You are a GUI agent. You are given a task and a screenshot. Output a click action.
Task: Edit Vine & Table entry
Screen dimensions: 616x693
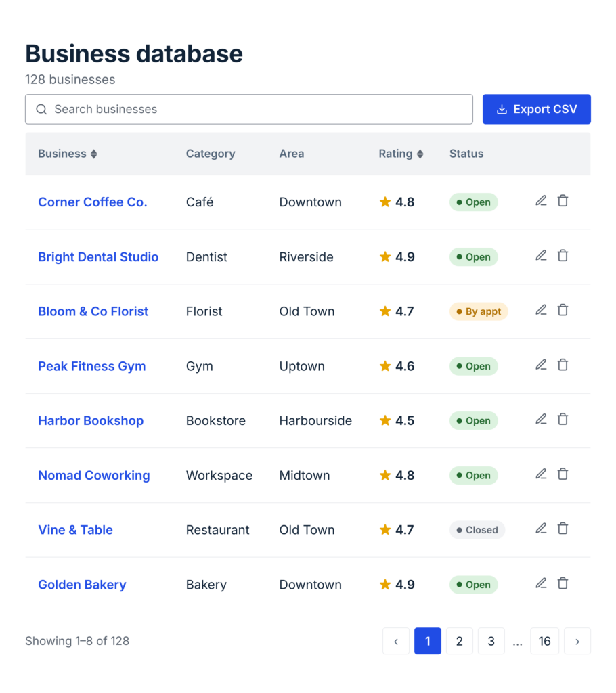click(541, 528)
